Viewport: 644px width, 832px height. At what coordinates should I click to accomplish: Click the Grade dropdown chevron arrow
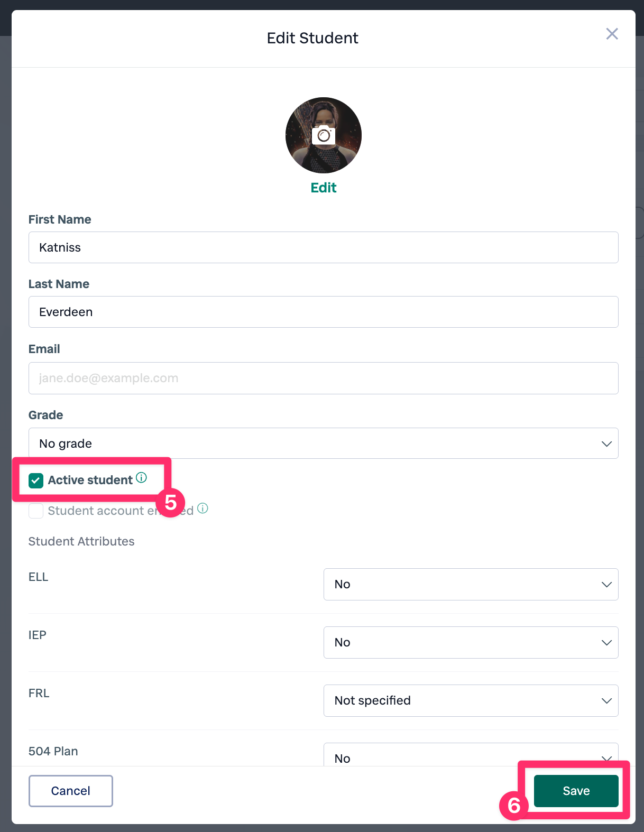click(606, 444)
